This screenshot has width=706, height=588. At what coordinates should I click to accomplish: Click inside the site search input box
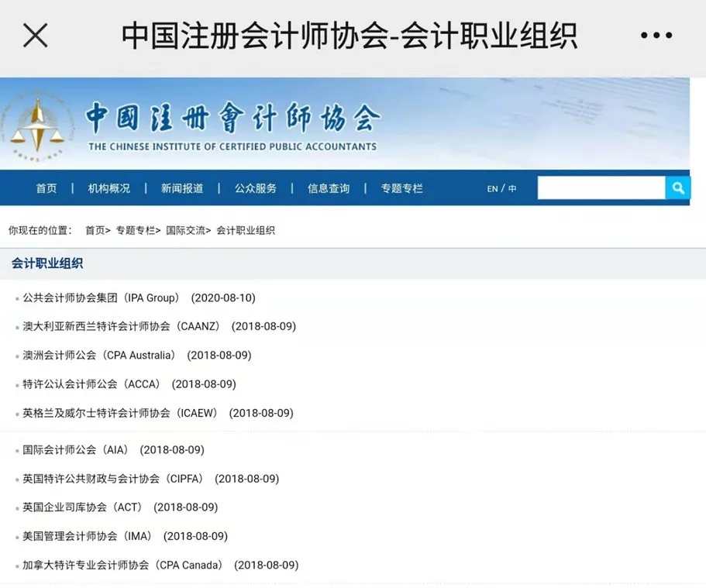point(601,187)
